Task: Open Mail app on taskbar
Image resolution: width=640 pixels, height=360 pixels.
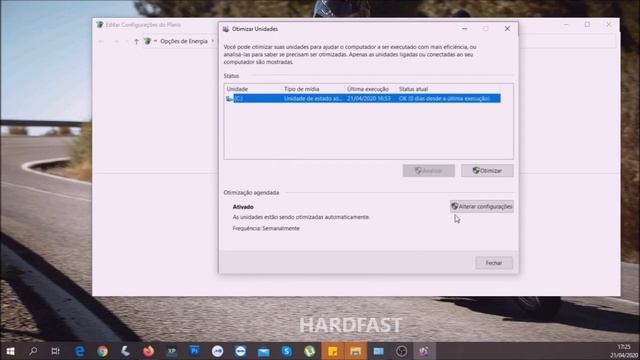Action: [264, 351]
